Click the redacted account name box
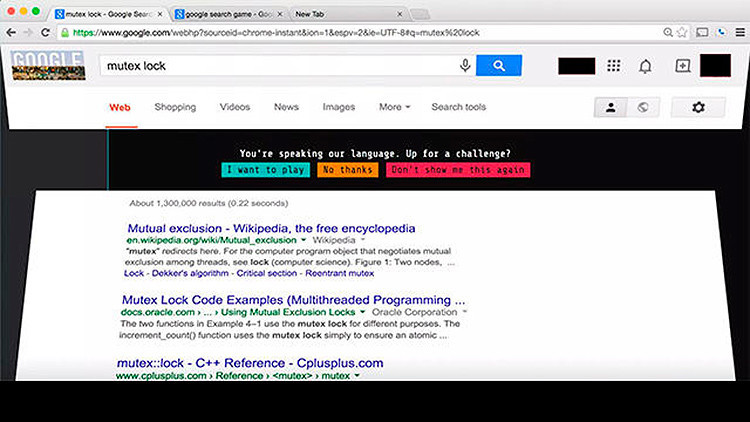 pyautogui.click(x=576, y=66)
